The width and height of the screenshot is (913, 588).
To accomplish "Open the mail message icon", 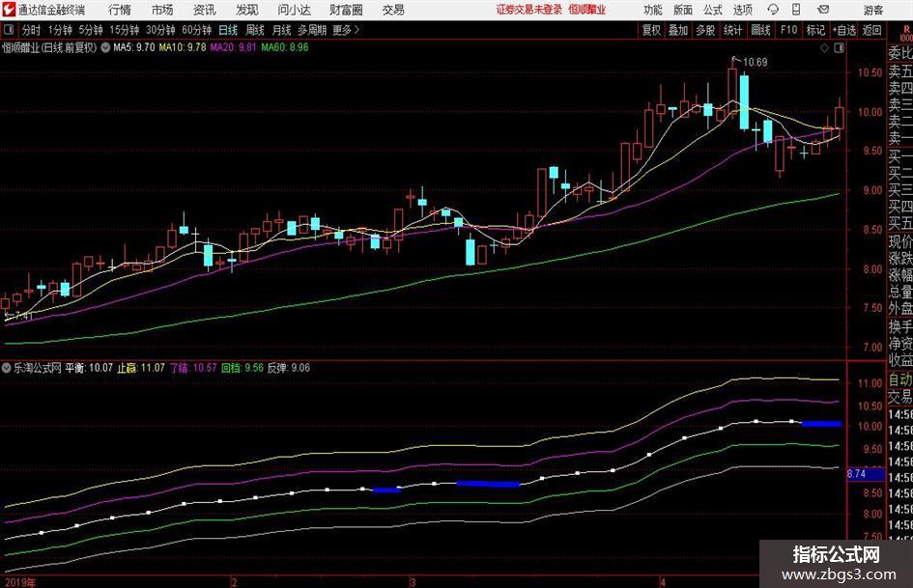I will (823, 10).
